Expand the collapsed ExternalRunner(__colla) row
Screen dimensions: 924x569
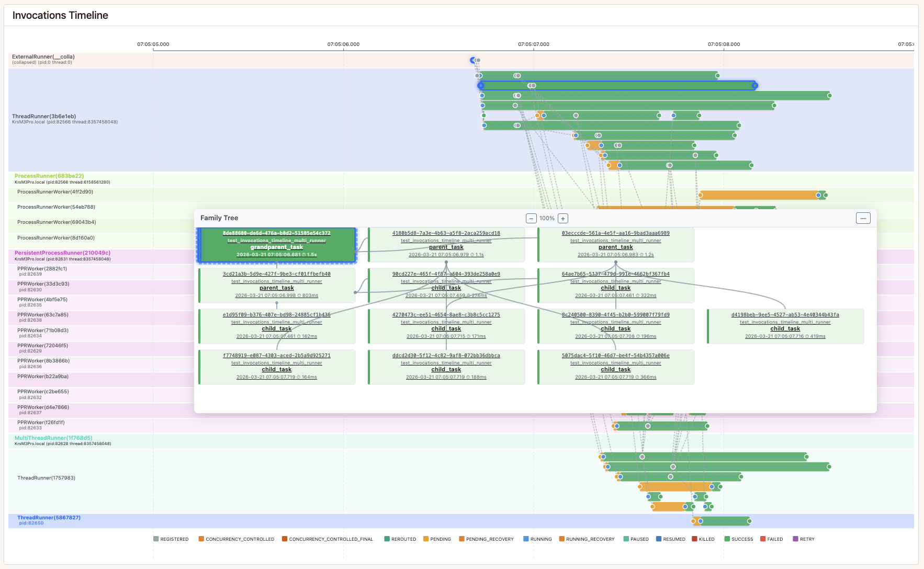[x=43, y=56]
